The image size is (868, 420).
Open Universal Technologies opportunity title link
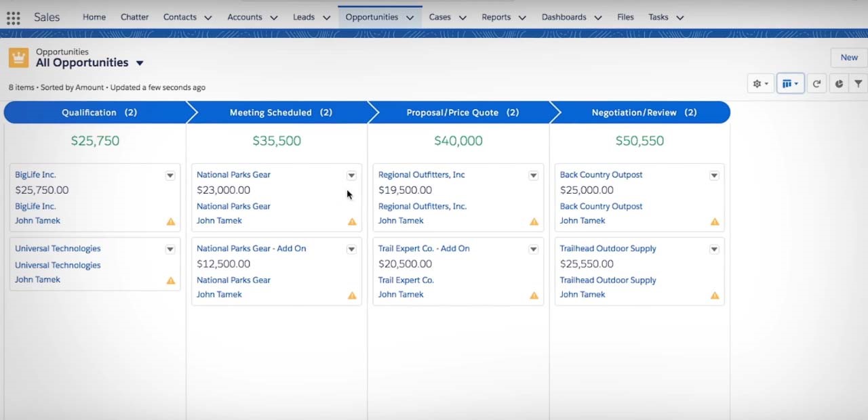click(x=58, y=249)
